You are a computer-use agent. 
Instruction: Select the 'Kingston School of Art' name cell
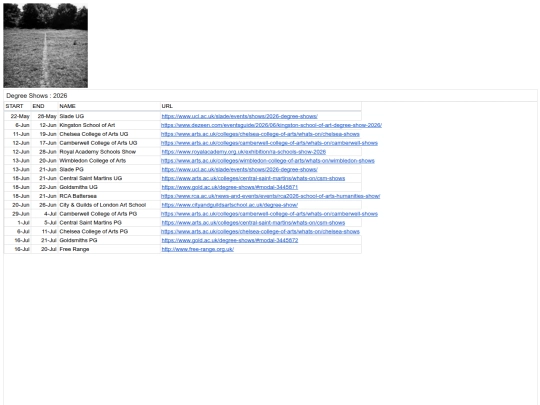(109, 125)
